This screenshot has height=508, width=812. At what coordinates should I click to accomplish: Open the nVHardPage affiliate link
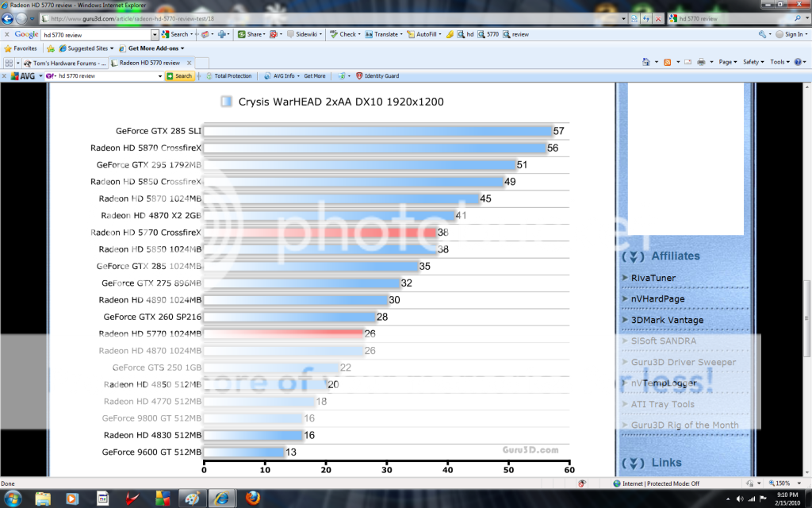click(657, 299)
